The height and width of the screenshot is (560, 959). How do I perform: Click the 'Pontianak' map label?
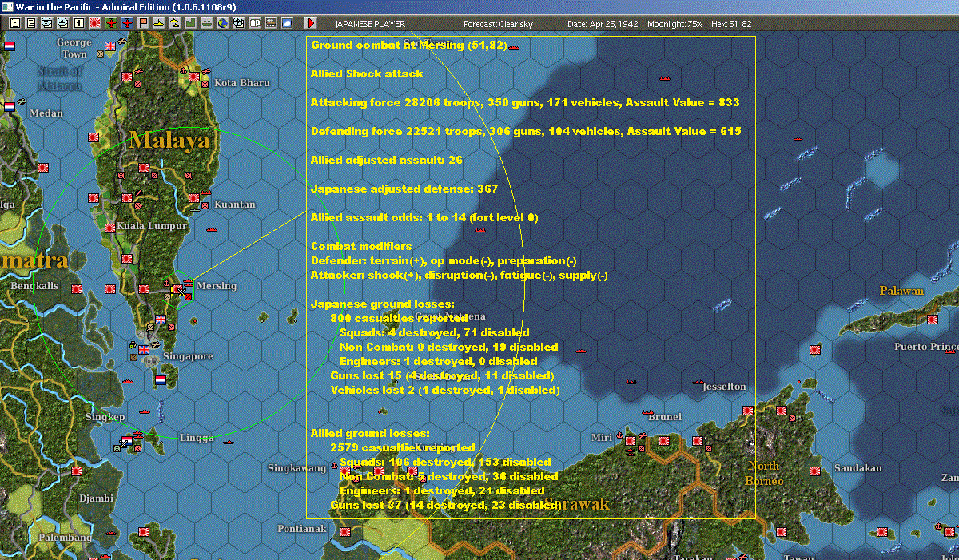(302, 529)
